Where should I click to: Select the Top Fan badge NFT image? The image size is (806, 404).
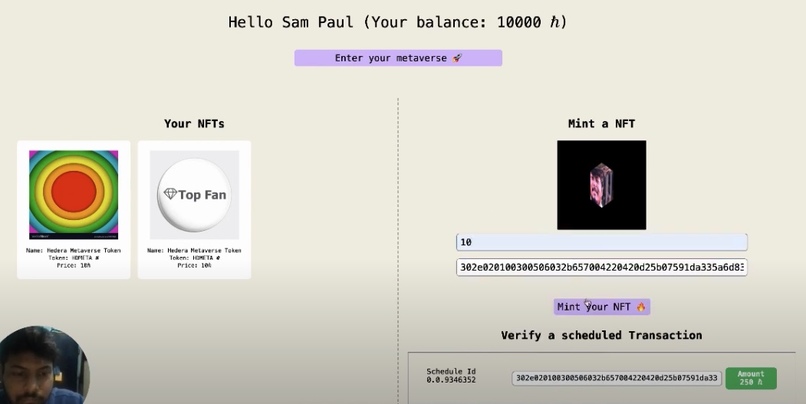[194, 195]
